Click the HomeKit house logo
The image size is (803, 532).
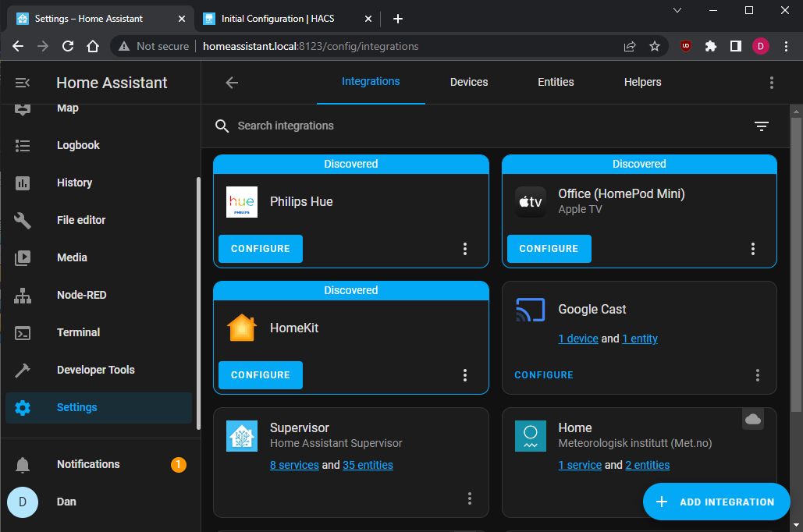[x=242, y=328]
